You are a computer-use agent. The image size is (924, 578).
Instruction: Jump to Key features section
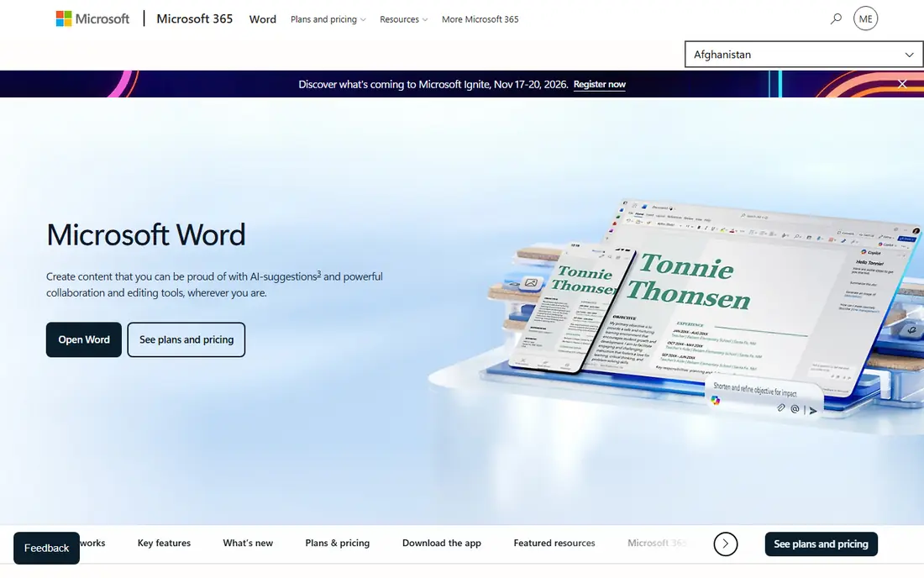[x=164, y=544]
